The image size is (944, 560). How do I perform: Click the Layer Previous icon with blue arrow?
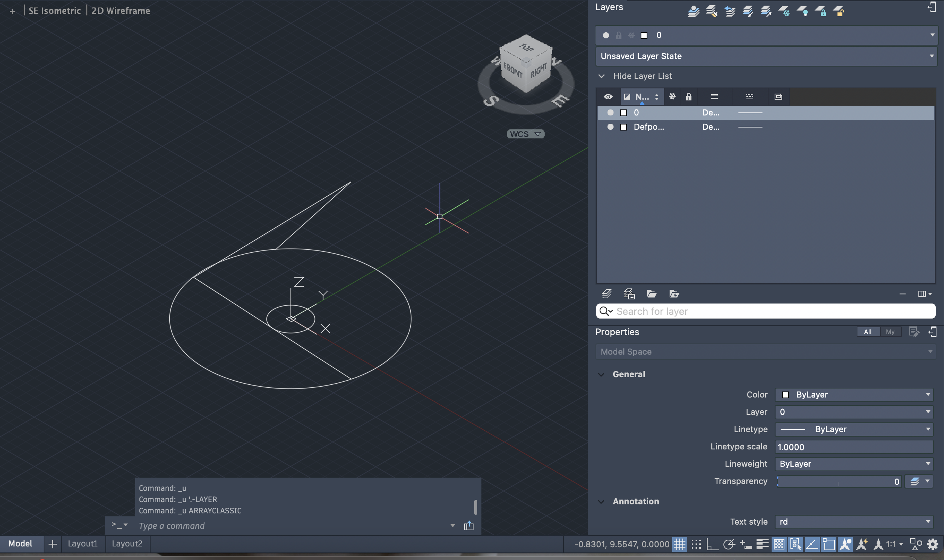[x=729, y=11]
